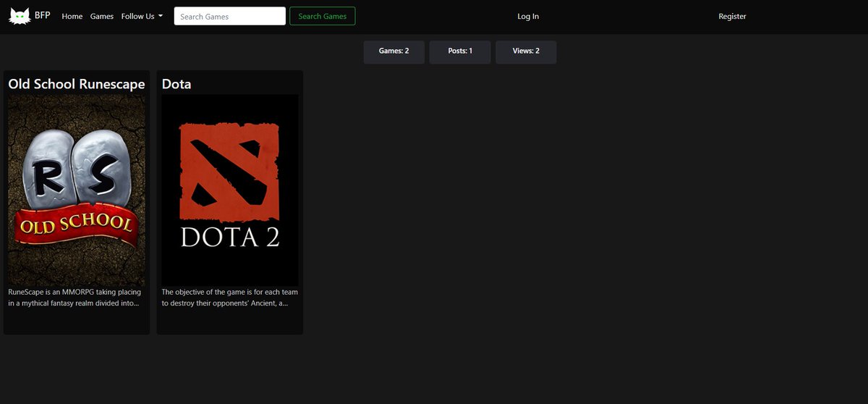
Task: Click the BFP brand text
Action: click(43, 15)
